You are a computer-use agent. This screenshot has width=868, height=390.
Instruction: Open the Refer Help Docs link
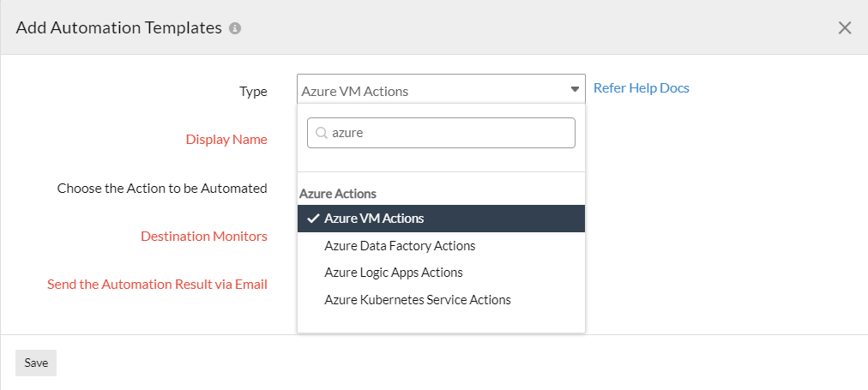click(x=641, y=88)
